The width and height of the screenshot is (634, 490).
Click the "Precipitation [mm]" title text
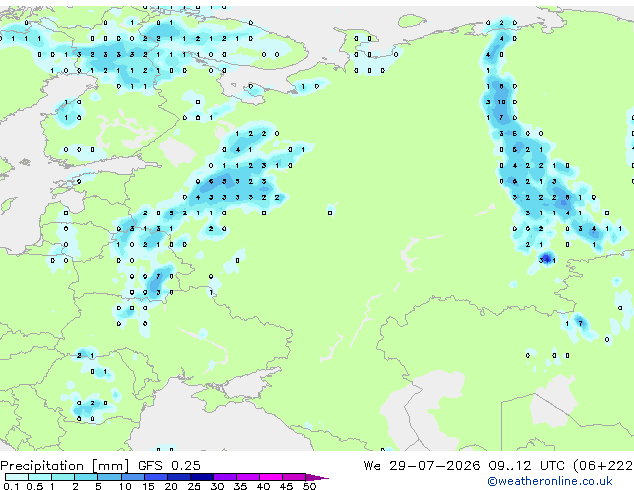click(65, 466)
